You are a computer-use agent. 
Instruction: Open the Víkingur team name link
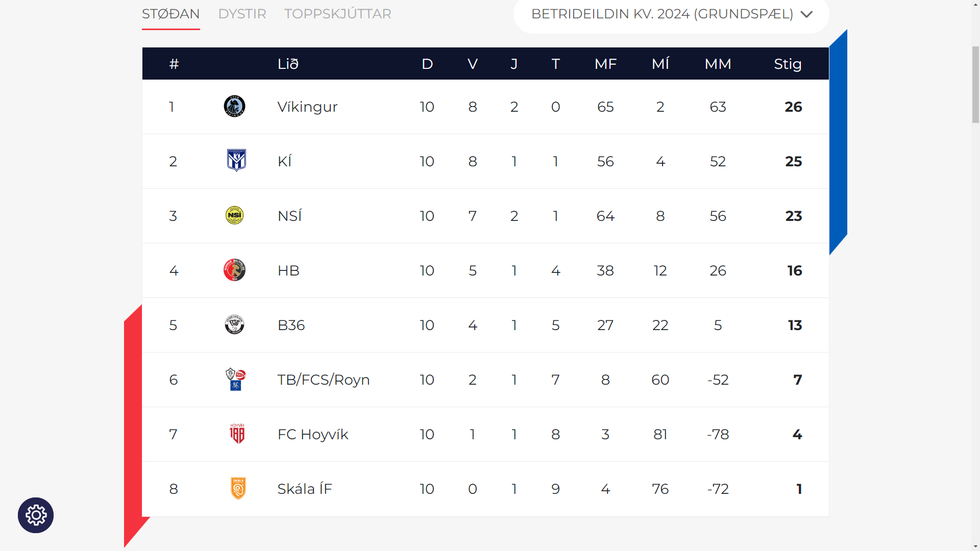click(308, 107)
